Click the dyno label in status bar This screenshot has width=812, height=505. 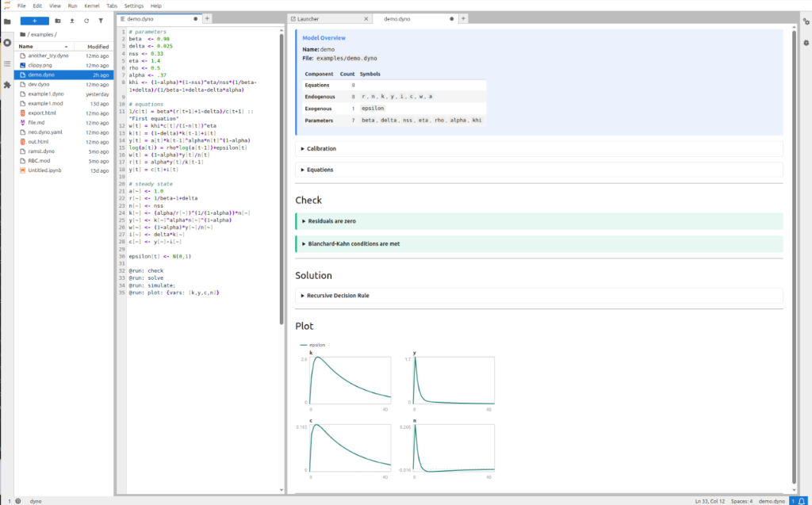point(36,501)
